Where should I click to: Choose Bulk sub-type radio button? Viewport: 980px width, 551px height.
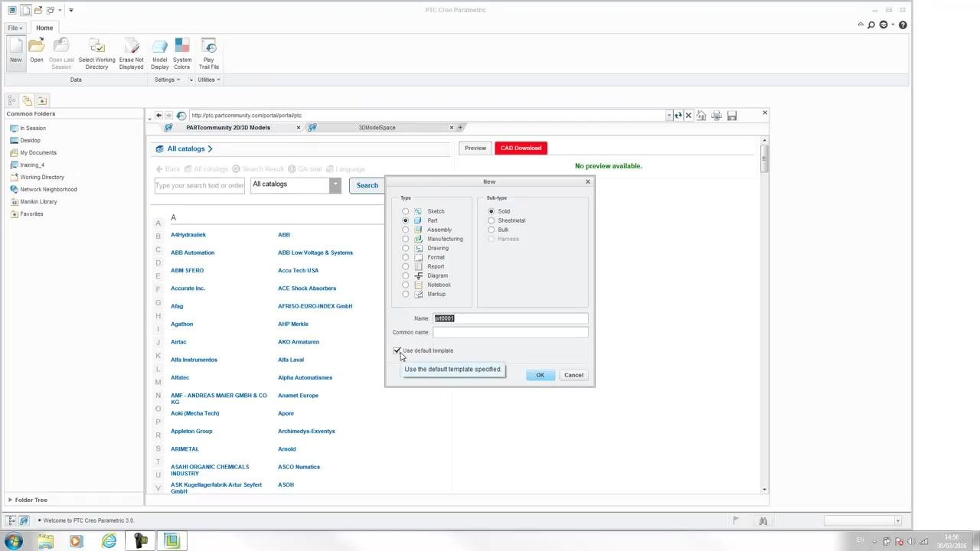click(x=492, y=230)
